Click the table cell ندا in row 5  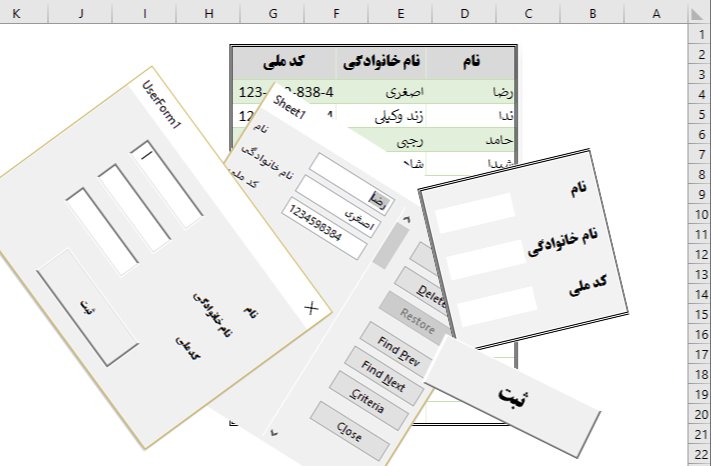471,116
